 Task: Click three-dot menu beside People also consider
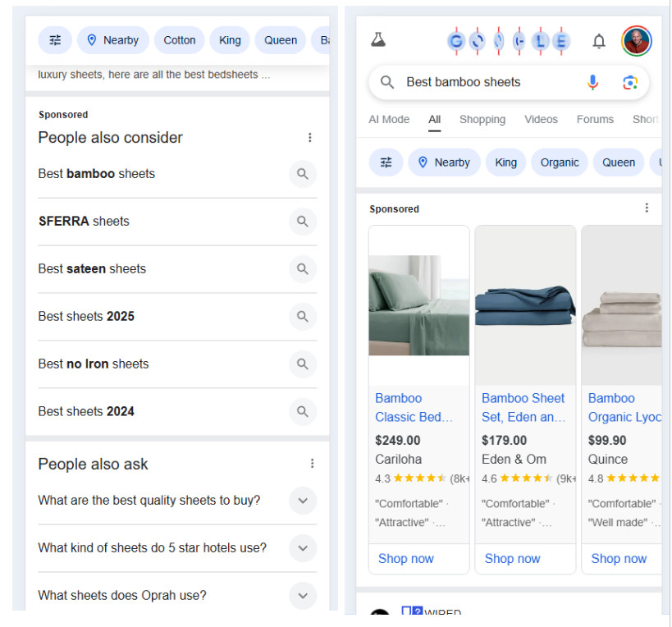[309, 138]
